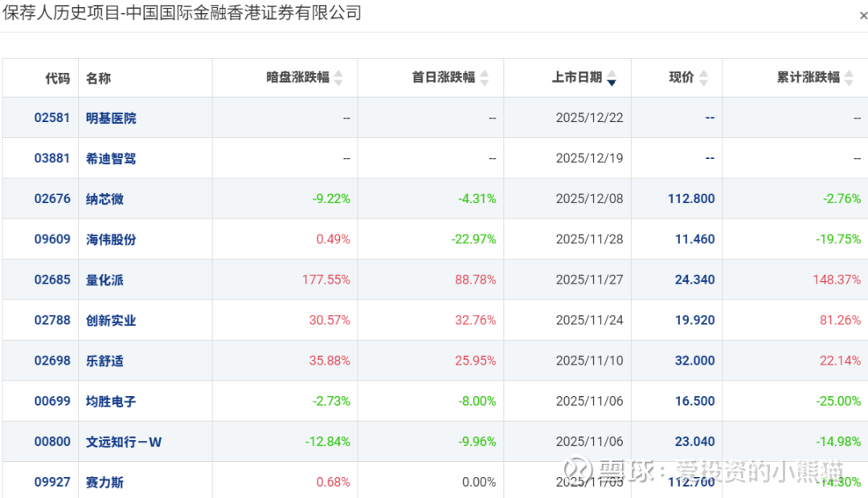Click the 代码 column header
Viewport: 868px width, 498px height.
point(58,78)
